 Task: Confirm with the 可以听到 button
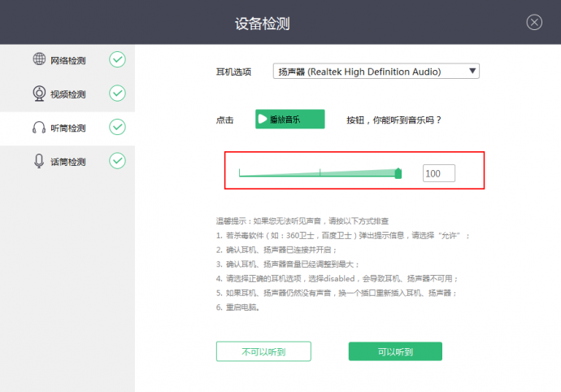click(395, 351)
